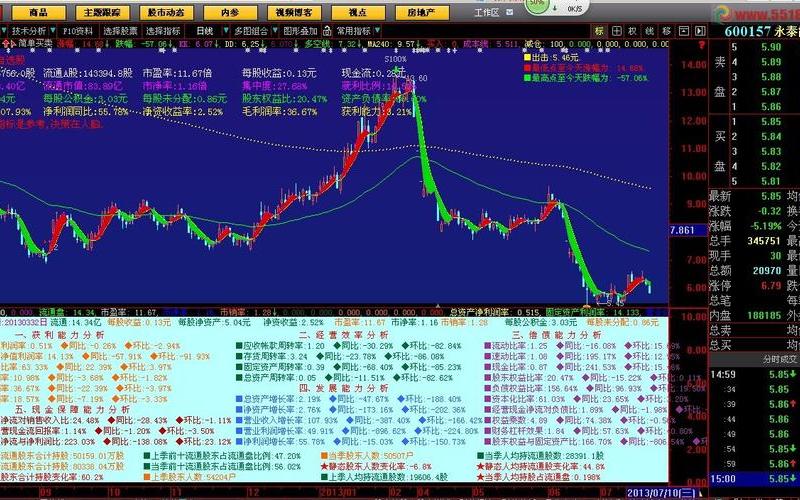Open the 工作区 dropdown arrow
Viewport: 800px width, 500px height.
click(x=509, y=12)
